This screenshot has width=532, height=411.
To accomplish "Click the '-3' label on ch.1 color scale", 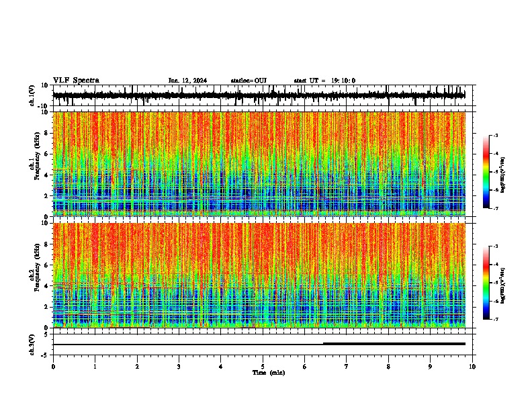I will click(496, 135).
